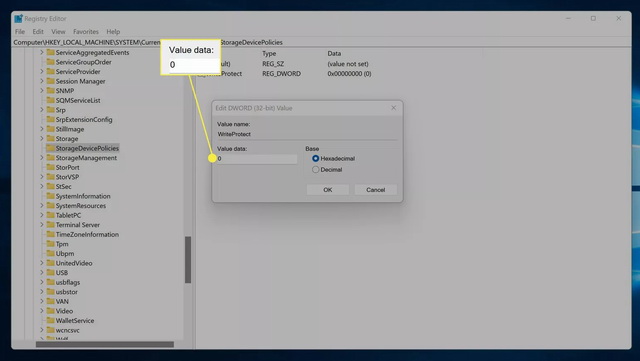
Task: Select the Decimal base option
Action: pos(316,169)
